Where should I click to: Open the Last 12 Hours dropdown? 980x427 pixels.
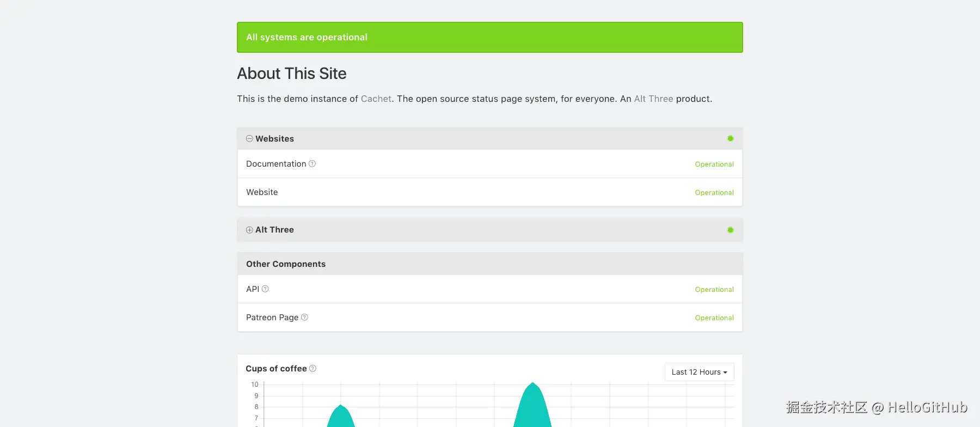point(700,372)
